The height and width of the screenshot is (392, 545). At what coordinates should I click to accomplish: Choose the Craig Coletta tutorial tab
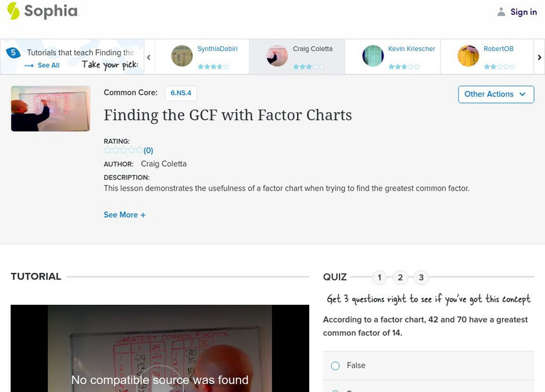point(296,56)
